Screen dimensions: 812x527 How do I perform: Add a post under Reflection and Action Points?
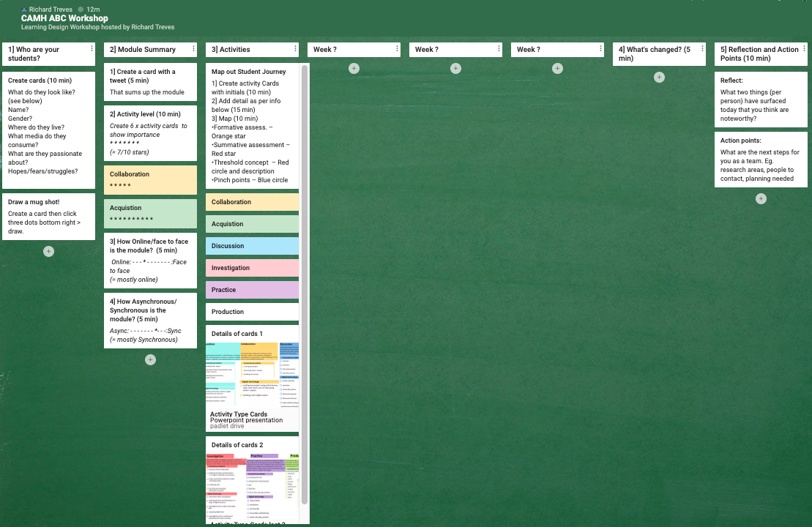(x=761, y=199)
